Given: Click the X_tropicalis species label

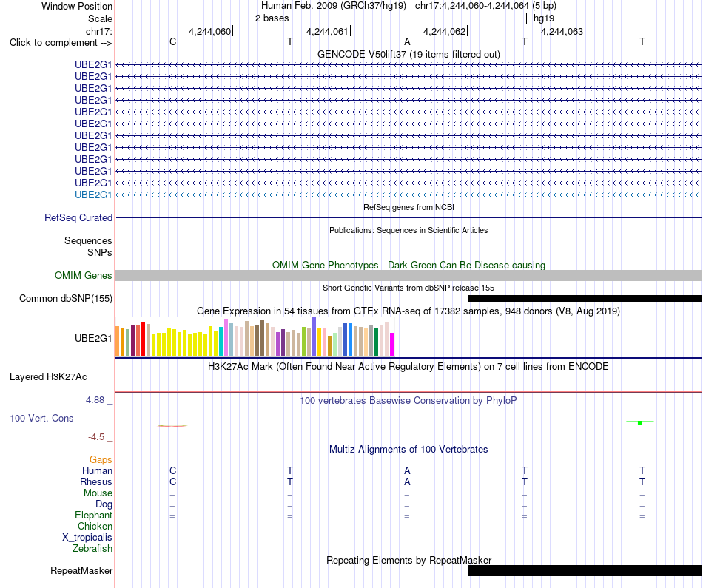Looking at the screenshot, I should click(x=87, y=538).
